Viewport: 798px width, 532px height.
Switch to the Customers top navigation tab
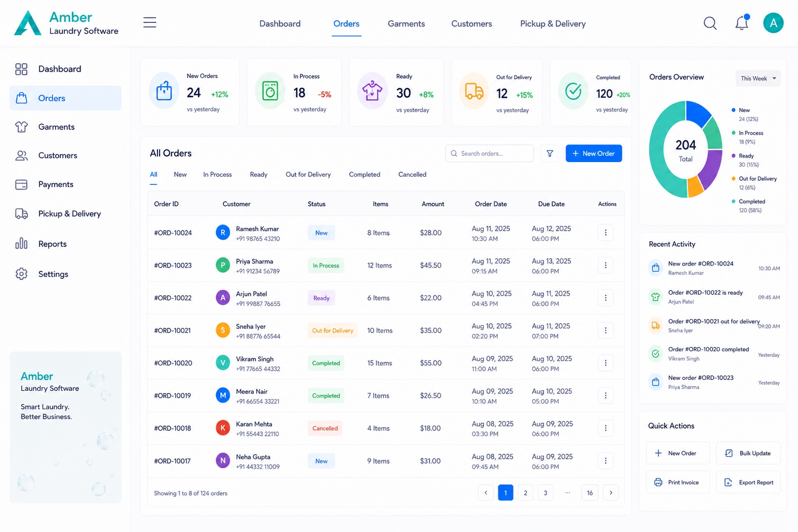(x=472, y=24)
